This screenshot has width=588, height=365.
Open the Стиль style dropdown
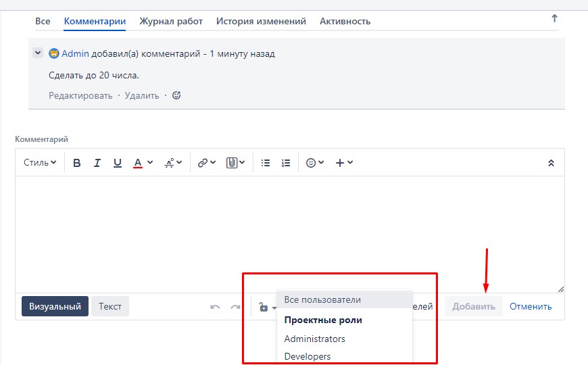pyautogui.click(x=40, y=163)
